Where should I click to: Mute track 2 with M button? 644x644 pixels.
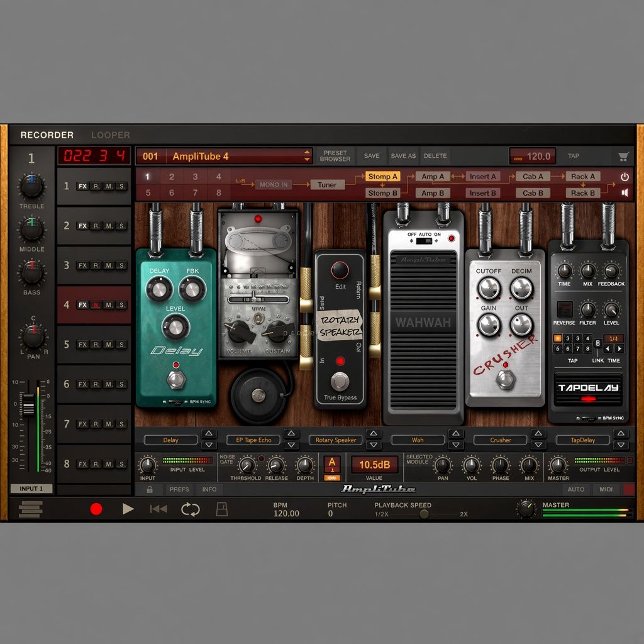click(x=108, y=226)
